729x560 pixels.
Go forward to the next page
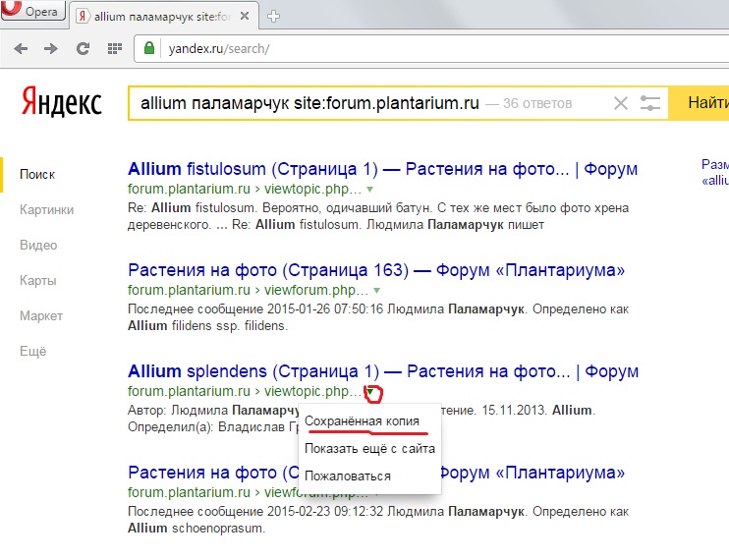pos(49,48)
